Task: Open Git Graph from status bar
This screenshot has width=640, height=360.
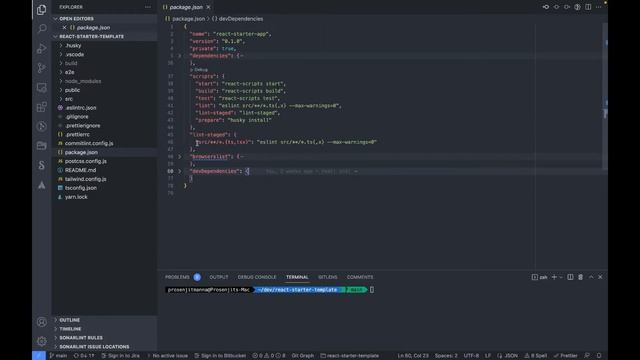Action: (x=303, y=356)
